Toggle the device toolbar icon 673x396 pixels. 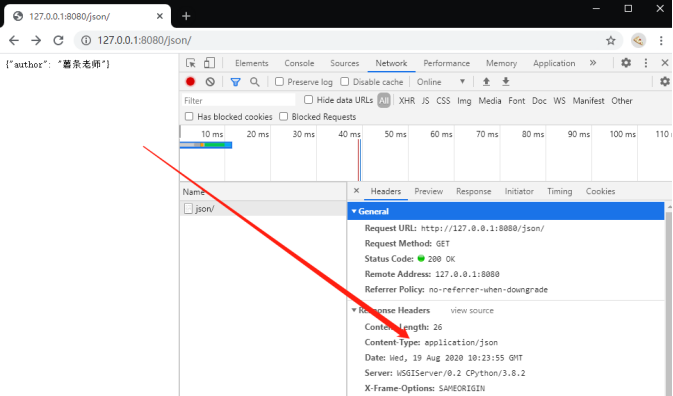click(x=209, y=63)
